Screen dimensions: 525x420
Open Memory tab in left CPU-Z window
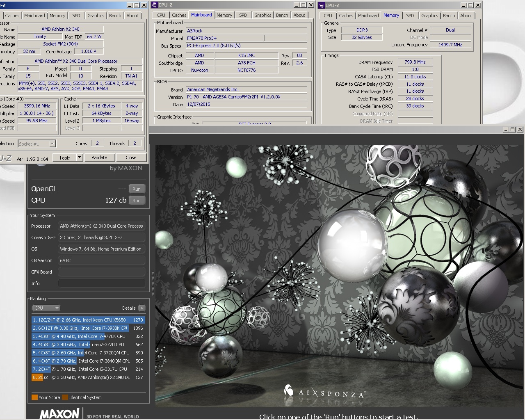pyautogui.click(x=57, y=16)
